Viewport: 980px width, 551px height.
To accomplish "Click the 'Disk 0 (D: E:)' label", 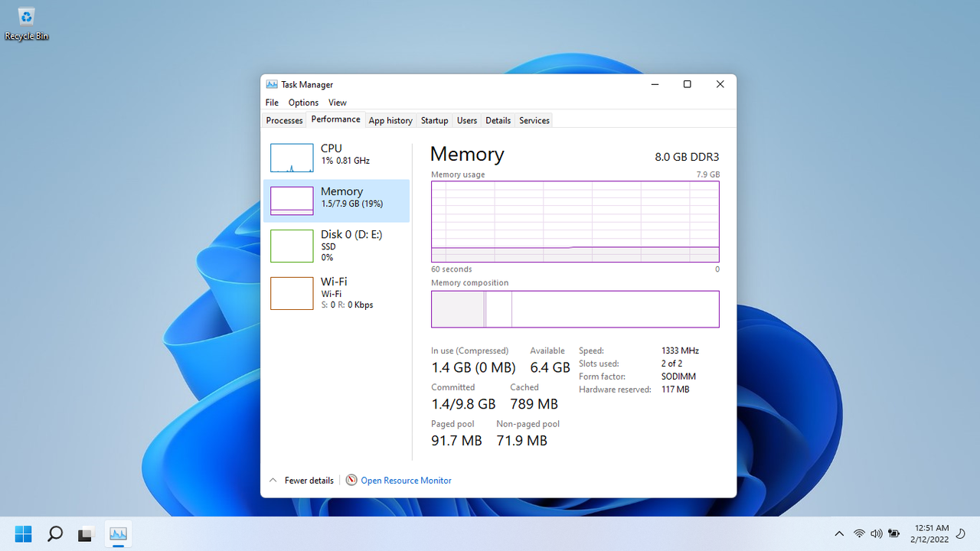I will tap(351, 234).
